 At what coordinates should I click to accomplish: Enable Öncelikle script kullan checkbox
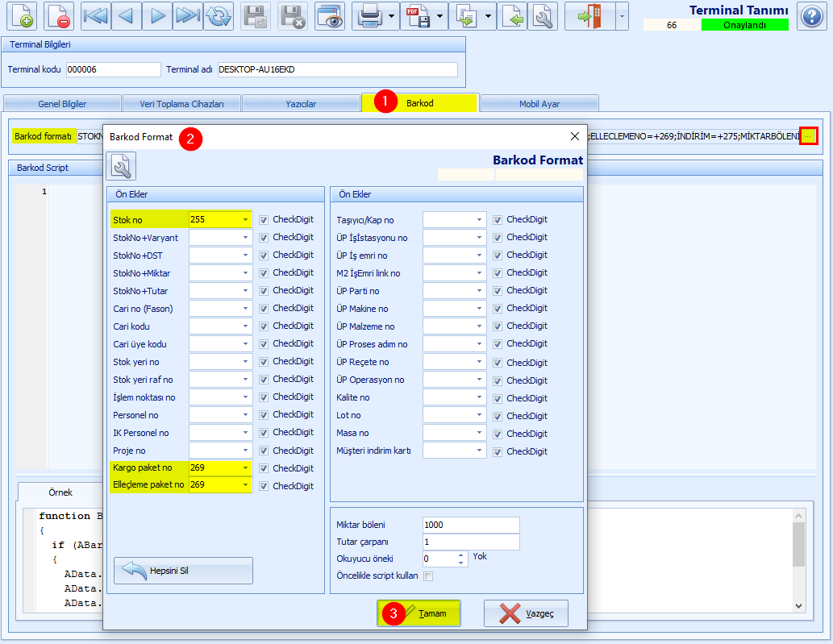coord(428,576)
